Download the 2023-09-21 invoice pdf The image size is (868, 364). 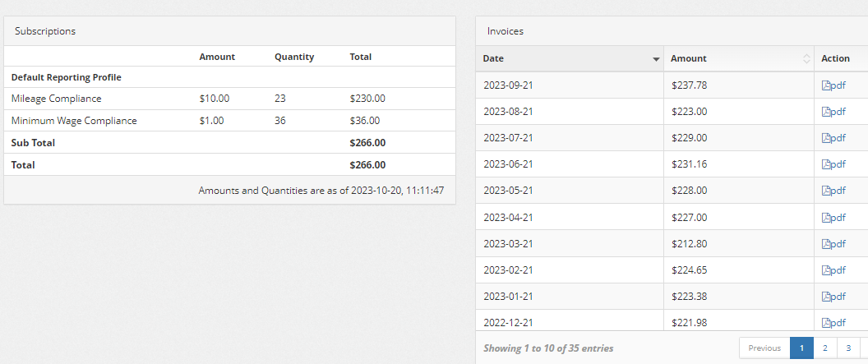833,85
